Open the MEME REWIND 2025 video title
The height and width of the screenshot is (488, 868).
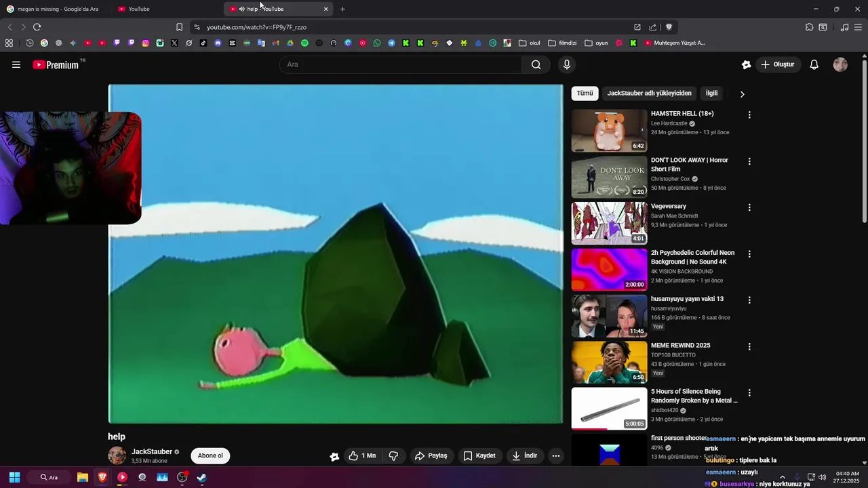click(680, 346)
